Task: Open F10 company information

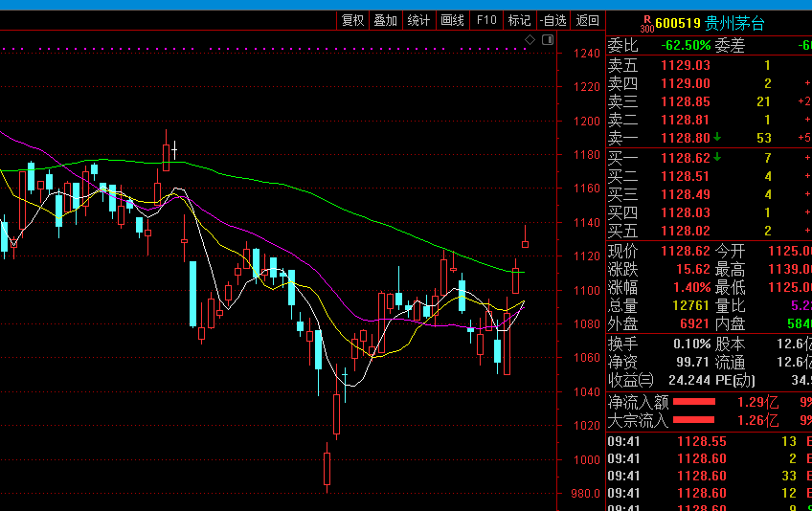Action: (486, 20)
